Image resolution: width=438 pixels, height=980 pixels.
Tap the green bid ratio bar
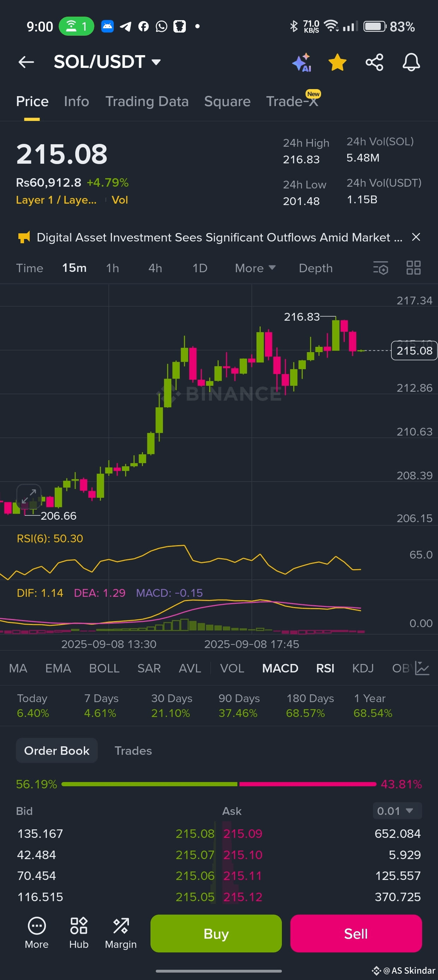coord(149,784)
